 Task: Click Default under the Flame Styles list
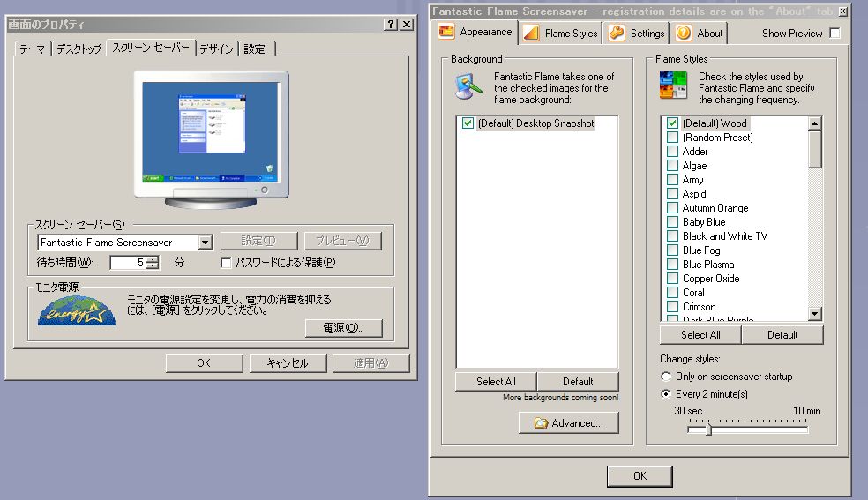click(782, 334)
